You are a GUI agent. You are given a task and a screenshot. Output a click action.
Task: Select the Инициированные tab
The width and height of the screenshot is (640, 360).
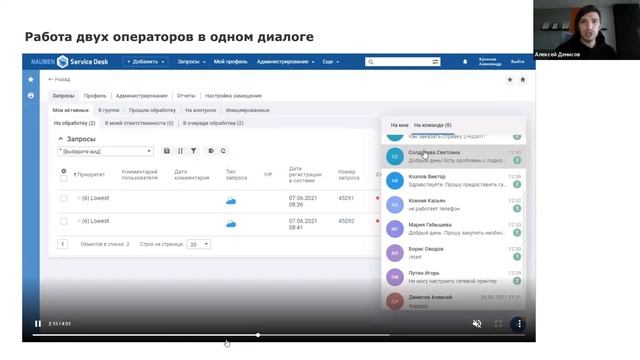247,110
